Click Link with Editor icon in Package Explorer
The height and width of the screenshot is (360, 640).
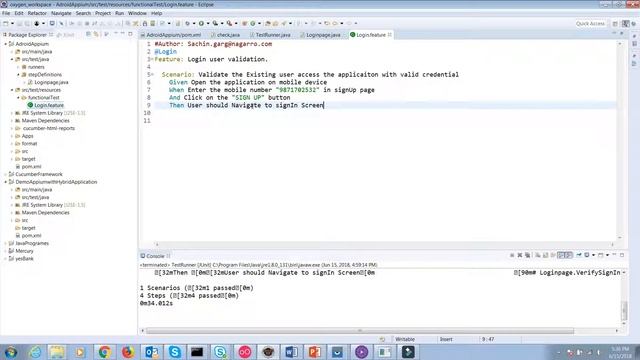tap(96, 34)
